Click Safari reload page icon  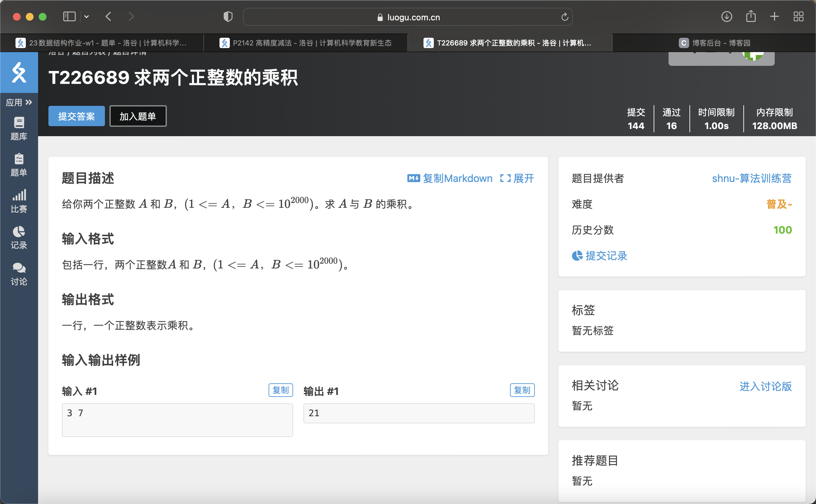click(x=564, y=17)
